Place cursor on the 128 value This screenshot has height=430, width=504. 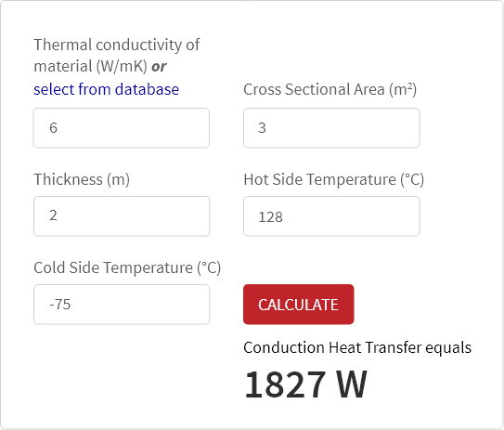(271, 217)
